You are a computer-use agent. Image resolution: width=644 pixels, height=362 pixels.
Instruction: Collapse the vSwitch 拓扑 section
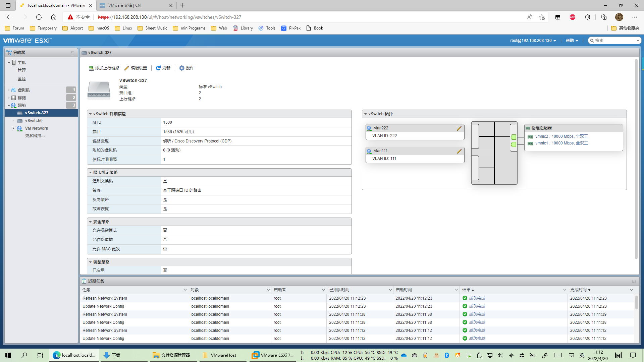pos(366,114)
